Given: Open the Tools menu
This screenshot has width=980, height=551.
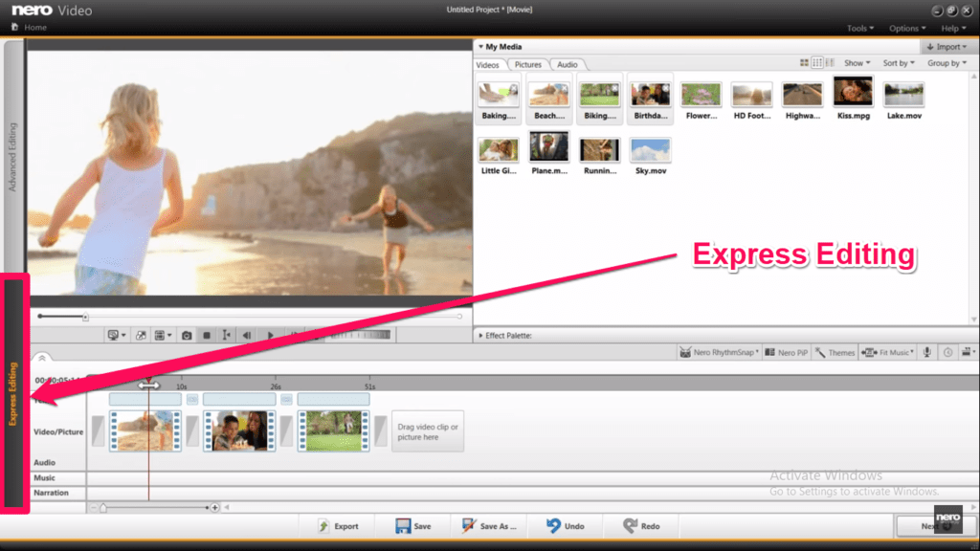Looking at the screenshot, I should (858, 28).
